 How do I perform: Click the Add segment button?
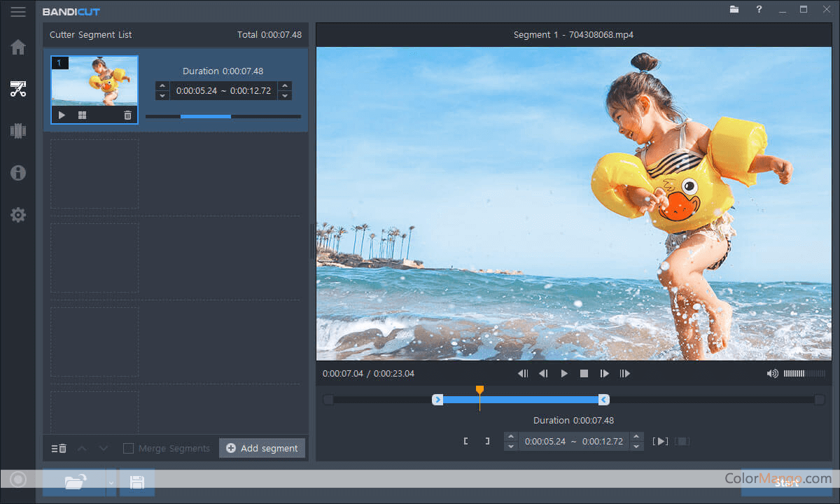(262, 448)
